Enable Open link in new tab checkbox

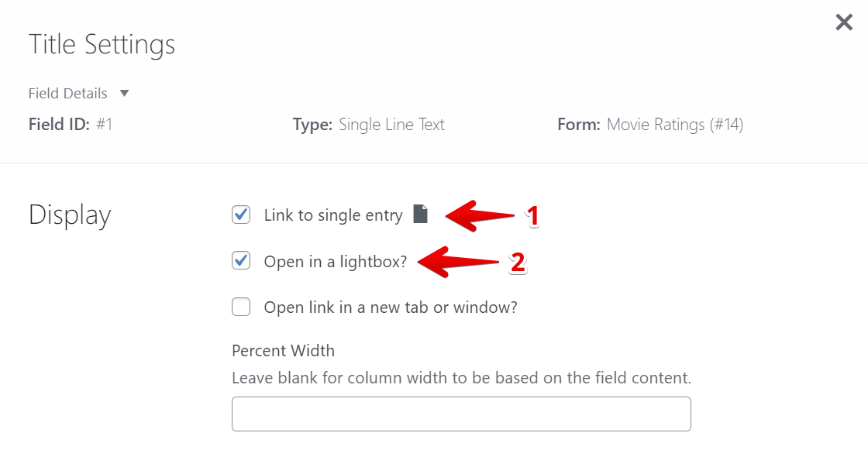241,307
